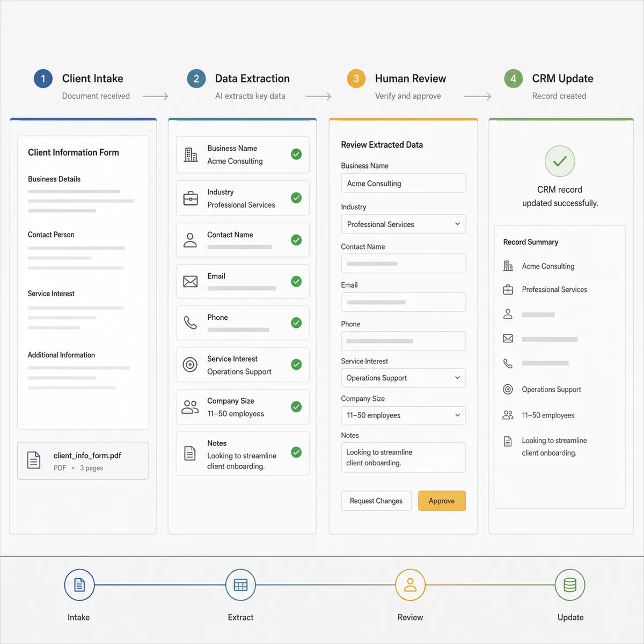The width and height of the screenshot is (644, 644).
Task: Select the Client Intake step header
Action: point(92,78)
